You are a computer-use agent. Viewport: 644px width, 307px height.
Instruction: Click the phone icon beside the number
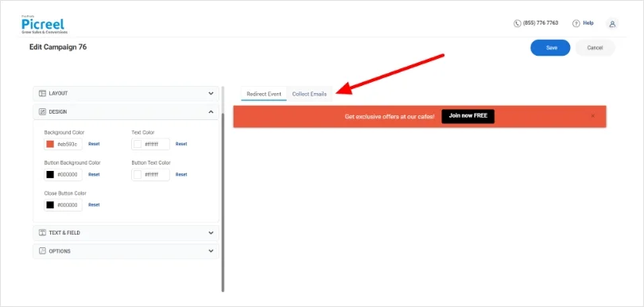(517, 23)
